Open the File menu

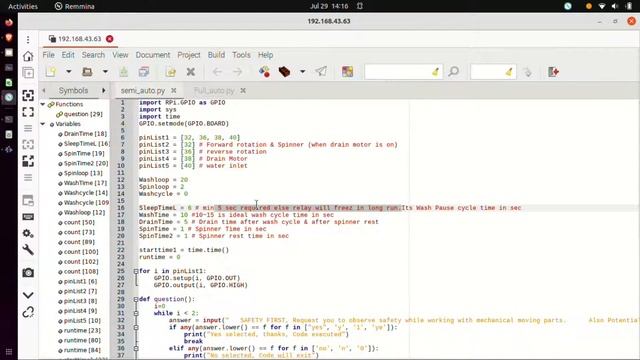tap(48, 55)
